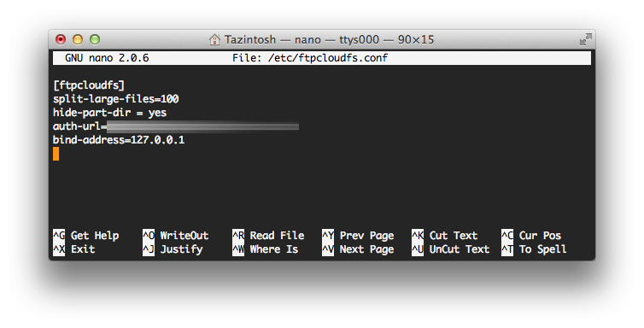Click the ^T To Spell shortcut
Viewport: 644px width, 328px height.
click(535, 249)
